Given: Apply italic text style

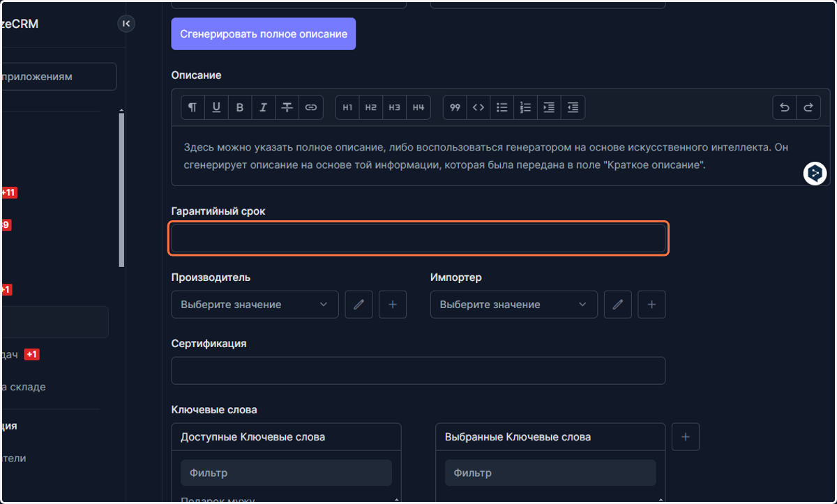Looking at the screenshot, I should 264,107.
